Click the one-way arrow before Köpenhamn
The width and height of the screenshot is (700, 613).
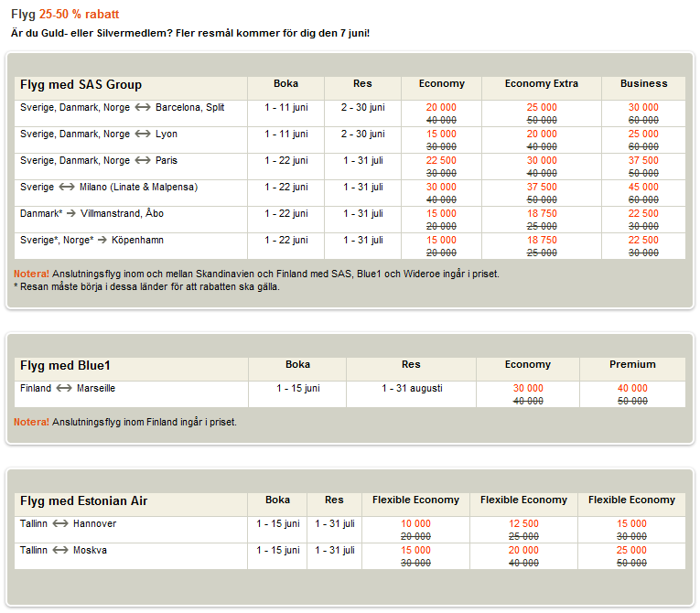tap(102, 241)
